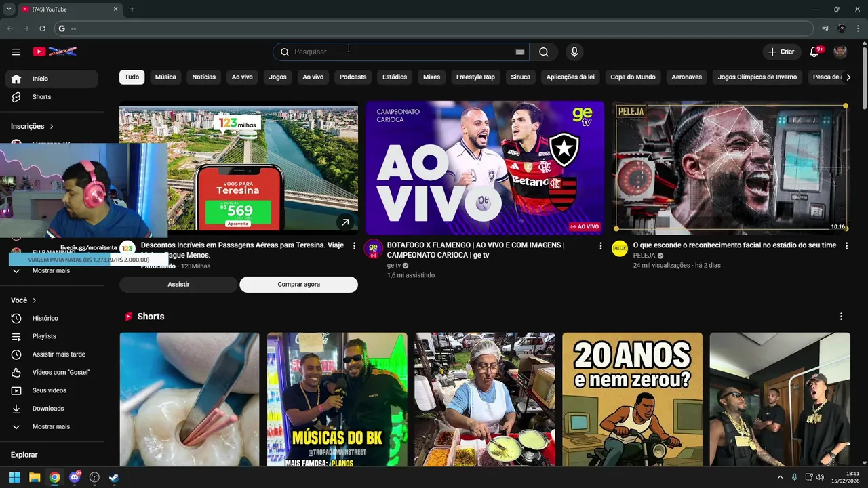
Task: Select the Tudo filter chip
Action: (x=132, y=77)
